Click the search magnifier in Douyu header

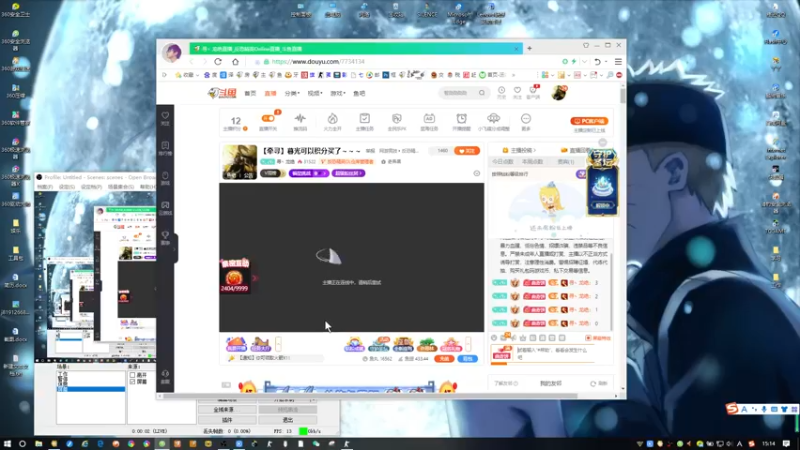coord(482,93)
